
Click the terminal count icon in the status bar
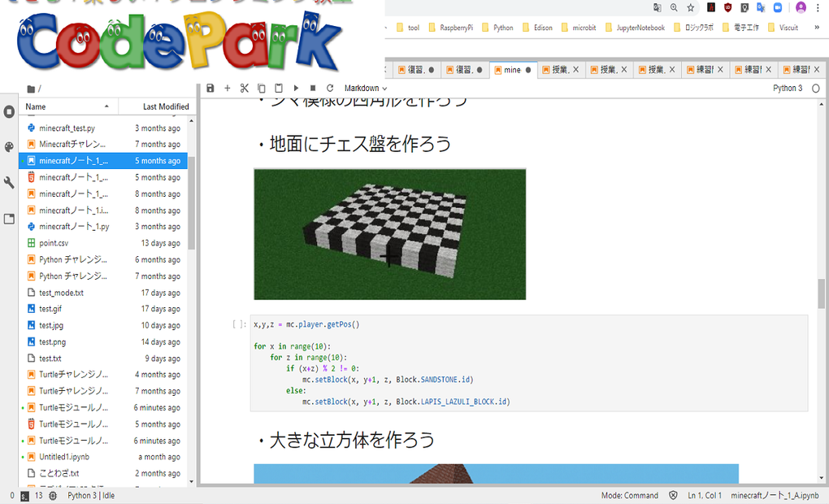[25, 496]
